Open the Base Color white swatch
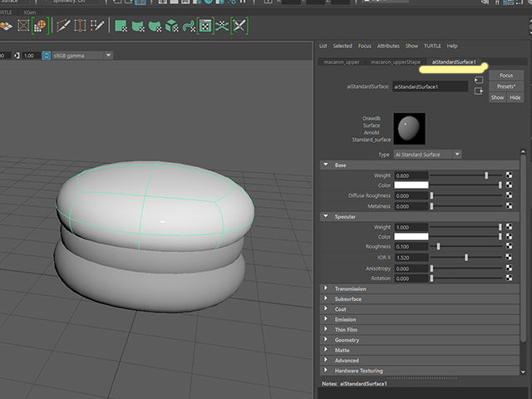 (411, 185)
